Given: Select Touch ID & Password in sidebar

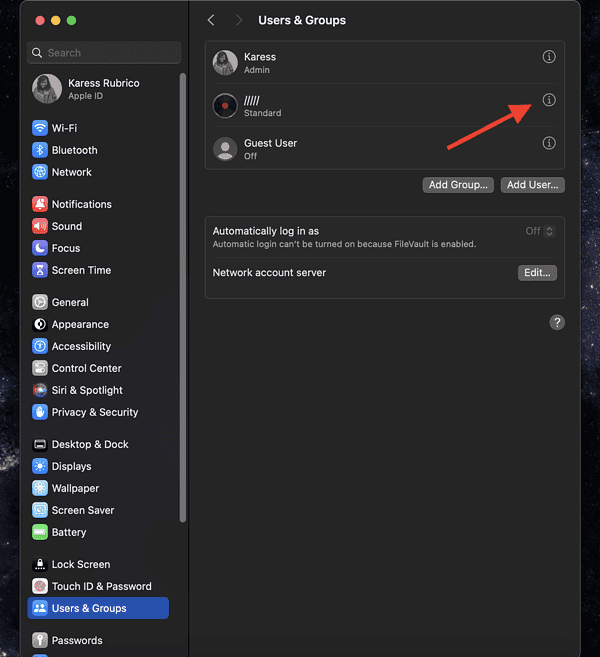Looking at the screenshot, I should [x=100, y=586].
